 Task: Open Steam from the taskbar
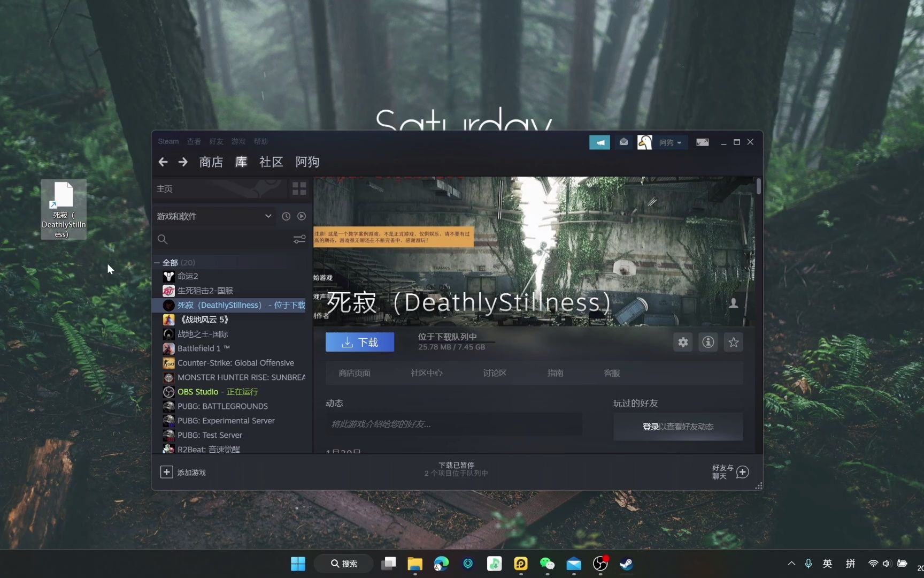click(x=626, y=564)
